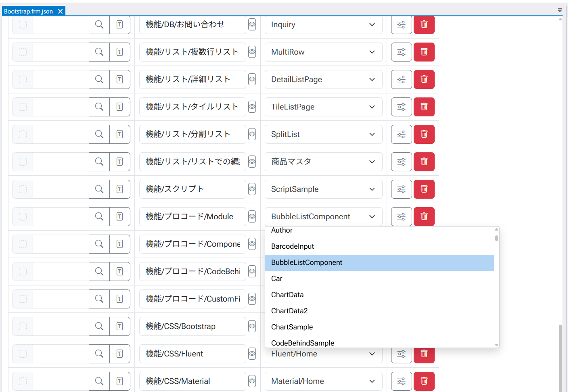Delete the MultiRow row with trash button
Image resolution: width=568 pixels, height=392 pixels.
tap(424, 52)
